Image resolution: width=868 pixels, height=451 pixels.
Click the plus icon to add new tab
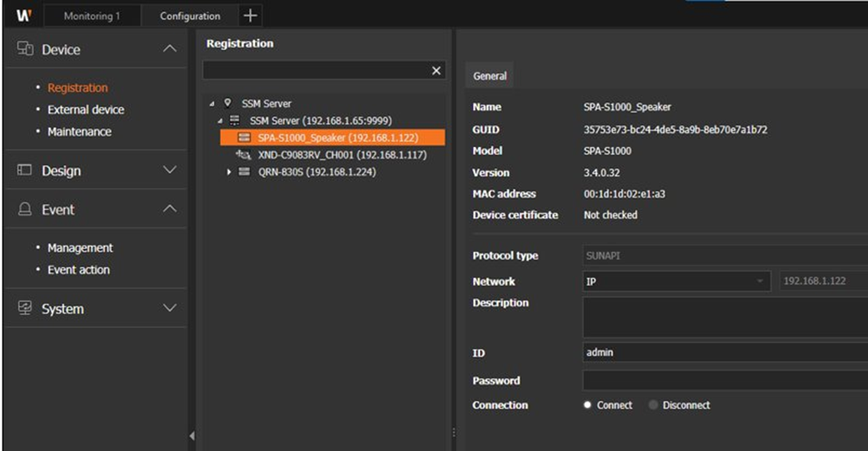pyautogui.click(x=249, y=15)
